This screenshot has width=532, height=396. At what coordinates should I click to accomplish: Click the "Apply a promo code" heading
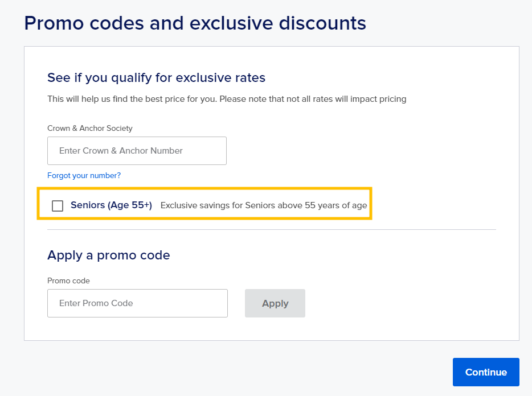pyautogui.click(x=108, y=255)
